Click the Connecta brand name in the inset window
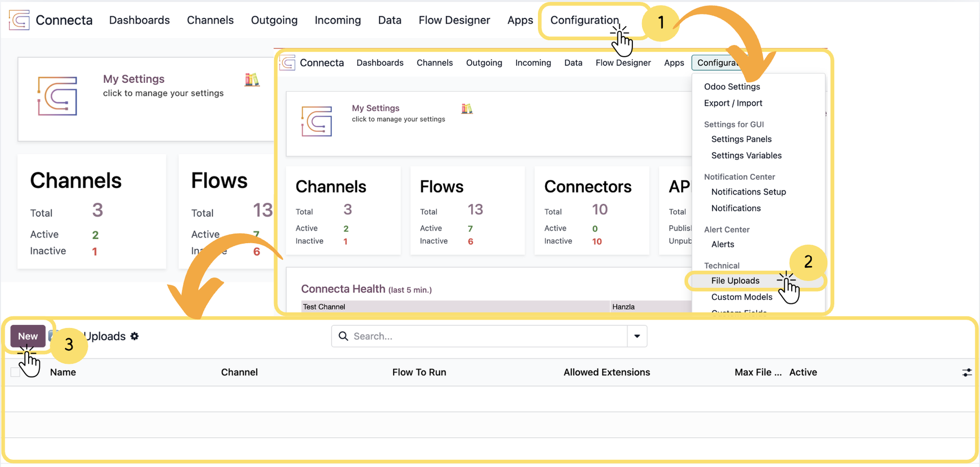This screenshot has width=980, height=467. click(322, 63)
